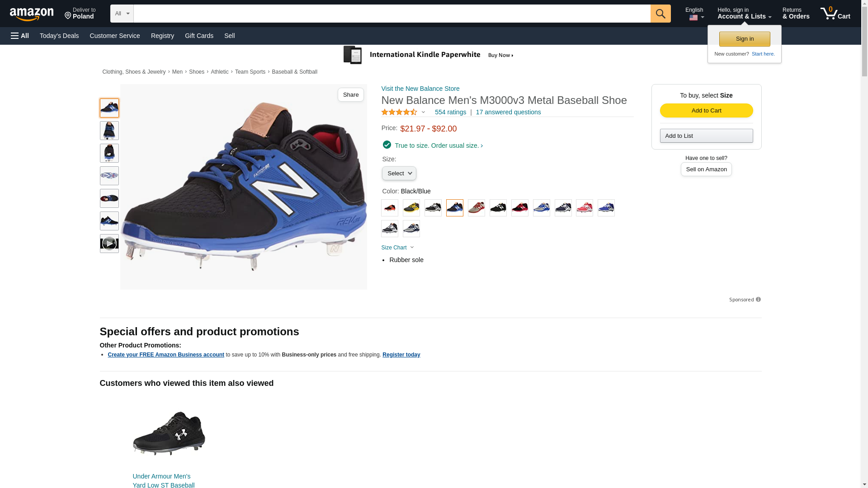The width and height of the screenshot is (868, 488).
Task: Select the red and black color swatch
Action: (x=520, y=208)
